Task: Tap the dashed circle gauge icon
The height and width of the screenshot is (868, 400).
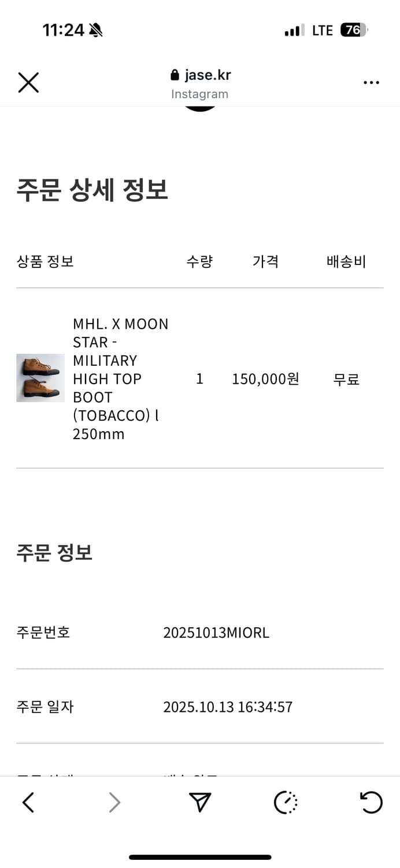Action: coord(286,802)
